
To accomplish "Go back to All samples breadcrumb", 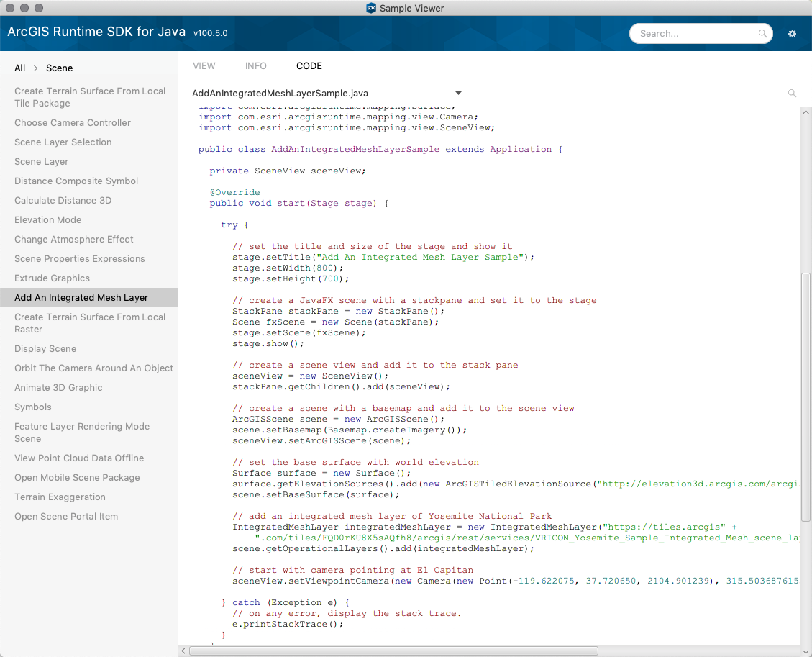I will [19, 68].
